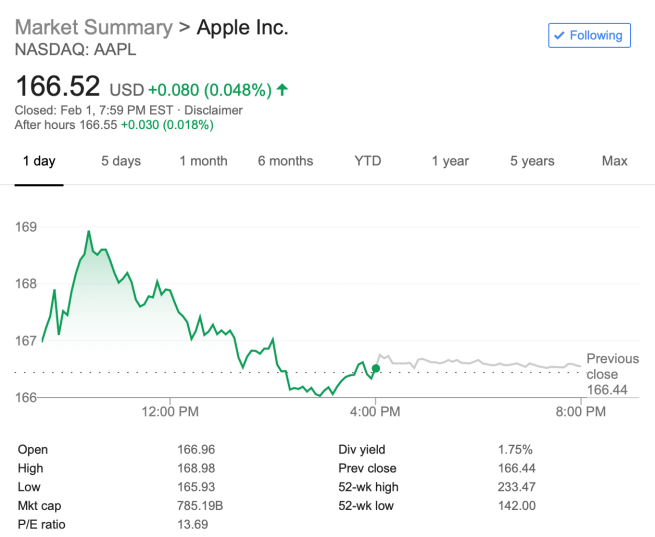
Task: Switch to the 1 year tab
Action: click(x=450, y=161)
